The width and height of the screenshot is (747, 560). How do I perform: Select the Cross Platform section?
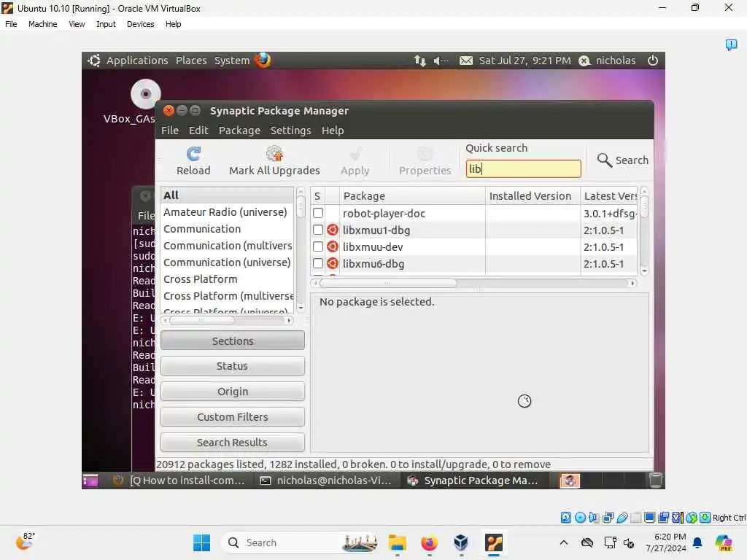click(200, 279)
